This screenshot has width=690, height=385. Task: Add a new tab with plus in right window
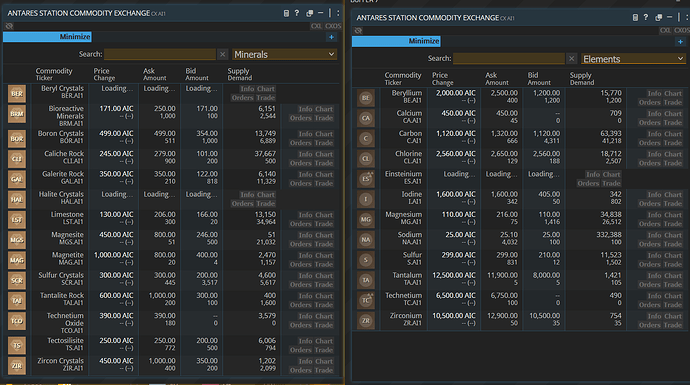[680, 41]
